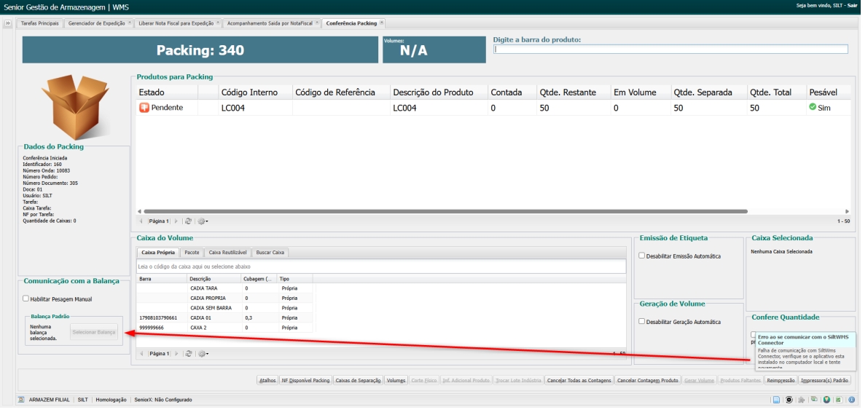Enable Habilitar Pesagem Manual checkbox

click(x=26, y=299)
